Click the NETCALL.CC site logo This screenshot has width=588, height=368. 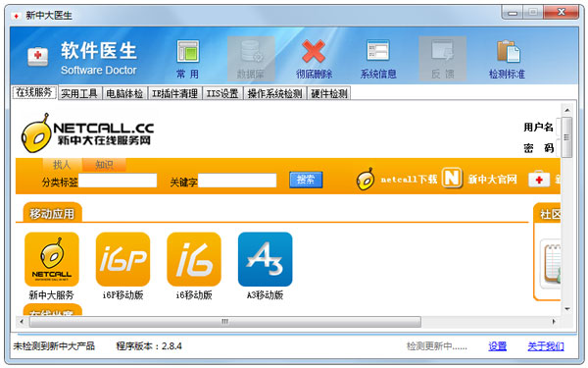click(88, 133)
